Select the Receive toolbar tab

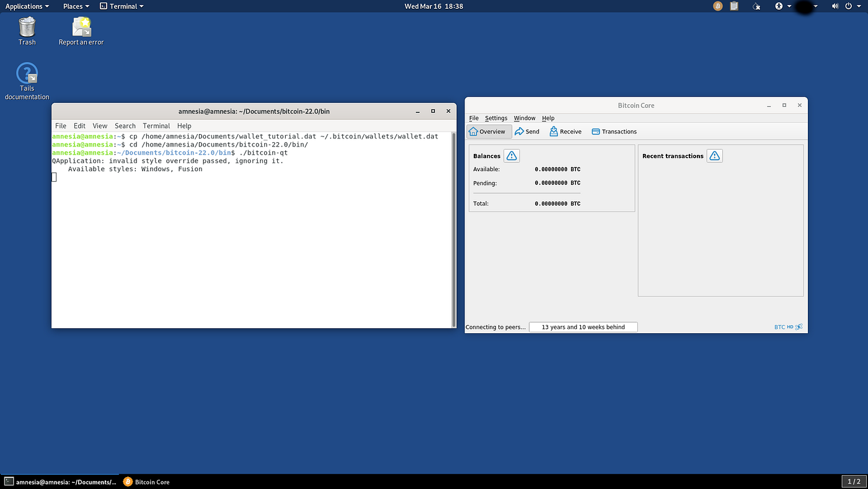[565, 132]
